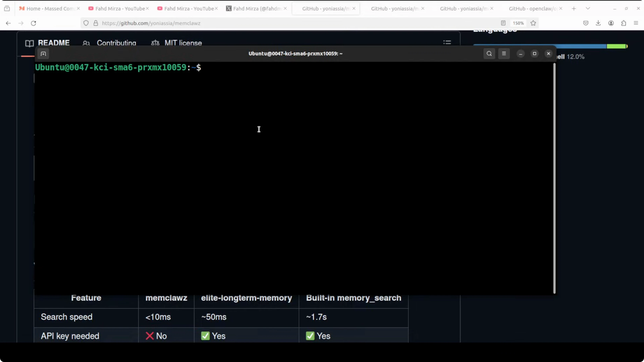Open a new browser tab

574,9
